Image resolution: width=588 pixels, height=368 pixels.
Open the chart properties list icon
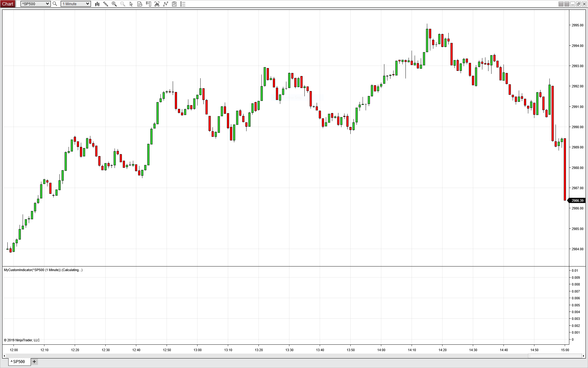(x=183, y=4)
